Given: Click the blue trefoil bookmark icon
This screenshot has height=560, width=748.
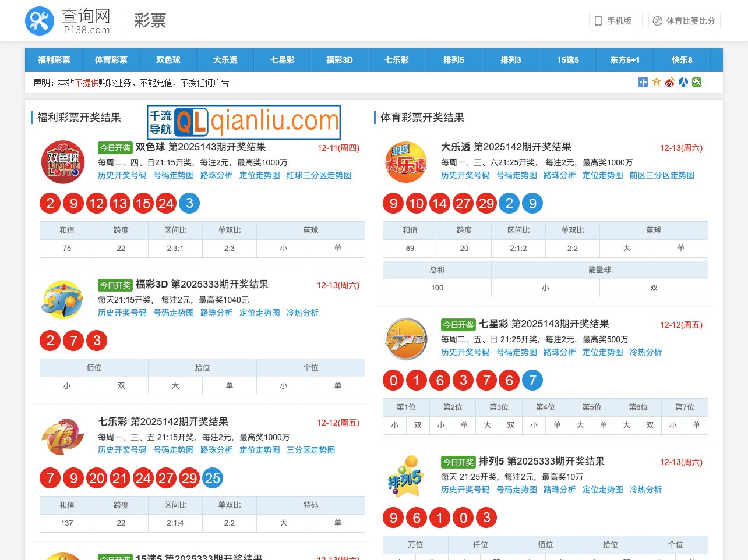Looking at the screenshot, I should tap(683, 82).
